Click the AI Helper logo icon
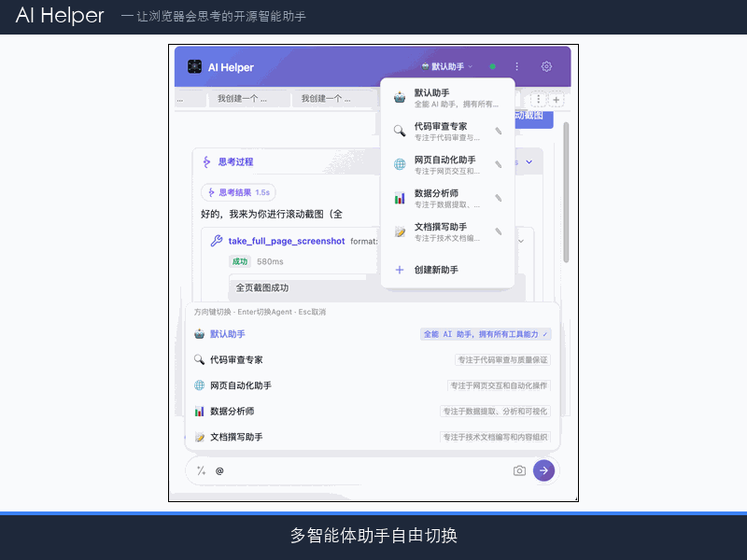 point(194,66)
